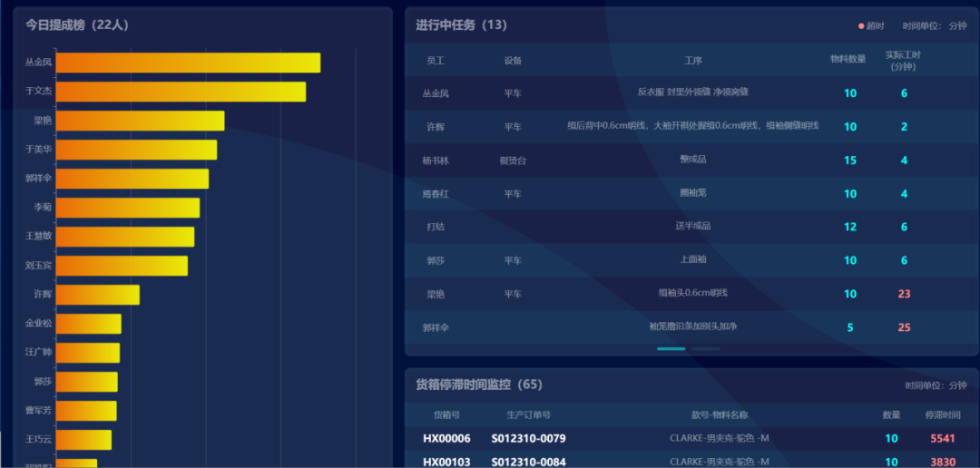Select the 杨书林 employee cell

point(436,161)
